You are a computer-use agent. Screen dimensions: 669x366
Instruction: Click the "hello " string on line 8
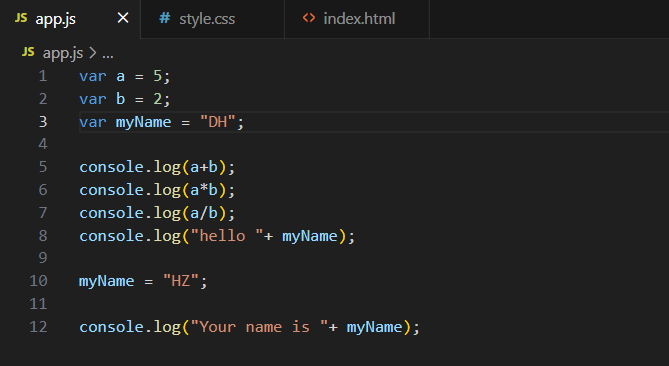tap(227, 236)
